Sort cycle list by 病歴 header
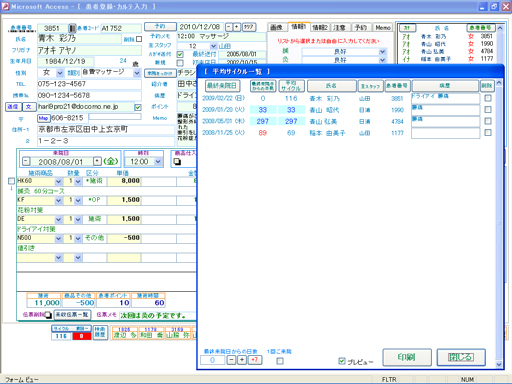512x384 pixels. pyautogui.click(x=445, y=86)
